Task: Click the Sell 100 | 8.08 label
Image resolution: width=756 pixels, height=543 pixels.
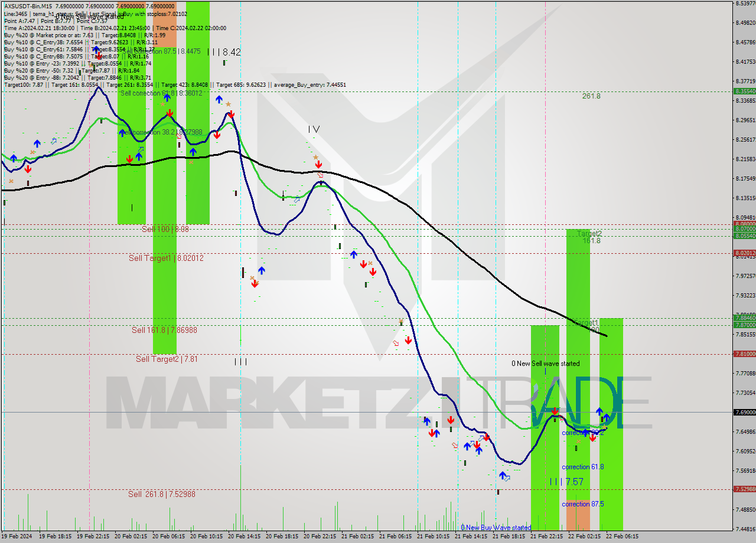Action: [x=165, y=228]
